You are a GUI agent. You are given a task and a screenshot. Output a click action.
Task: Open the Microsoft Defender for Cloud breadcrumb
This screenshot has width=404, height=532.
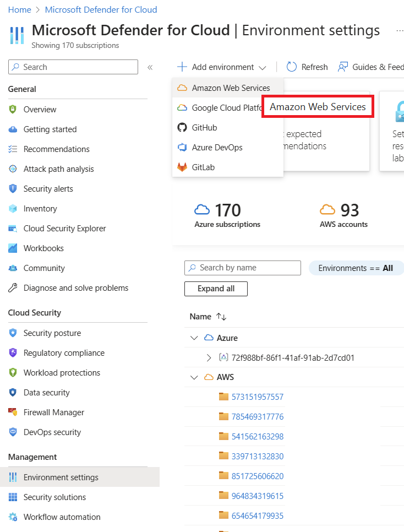(101, 9)
